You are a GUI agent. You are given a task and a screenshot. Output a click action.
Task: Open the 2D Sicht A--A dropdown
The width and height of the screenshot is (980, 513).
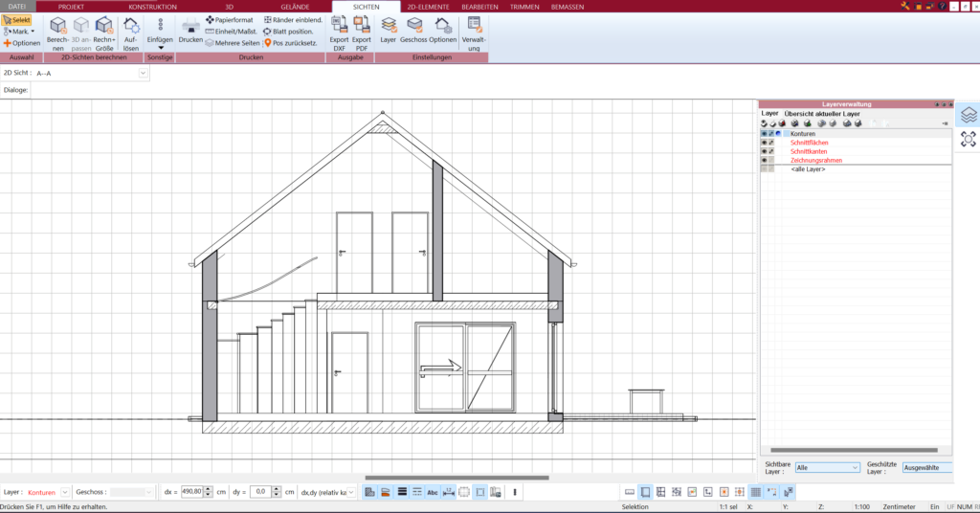pyautogui.click(x=144, y=72)
